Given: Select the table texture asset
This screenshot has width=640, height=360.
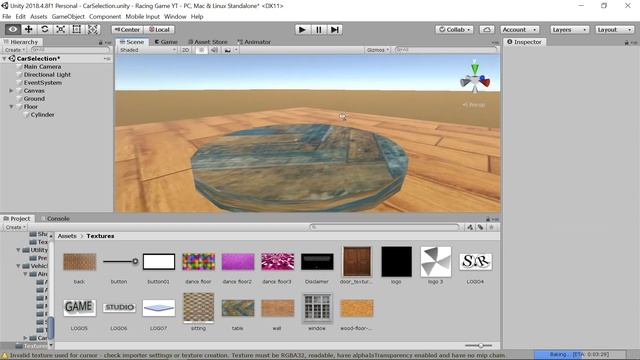Looking at the screenshot, I should (238, 308).
